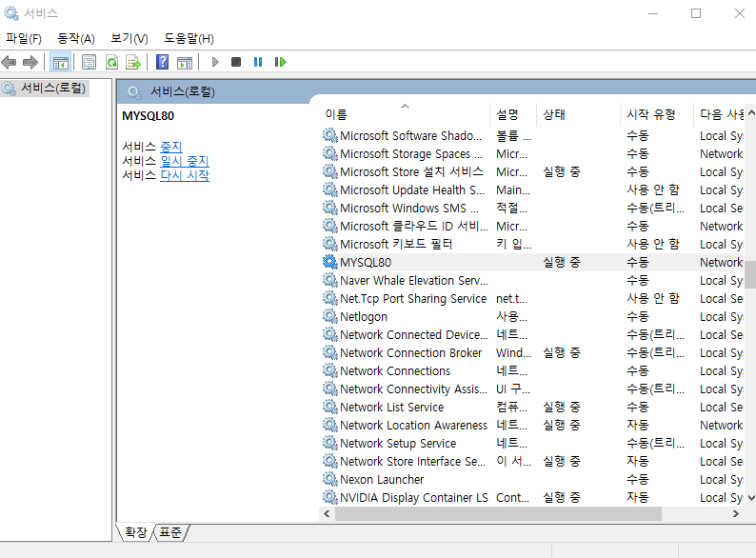Screen dimensions: 756x558
Task: Click gear icon beside Network Connections
Action: point(329,370)
